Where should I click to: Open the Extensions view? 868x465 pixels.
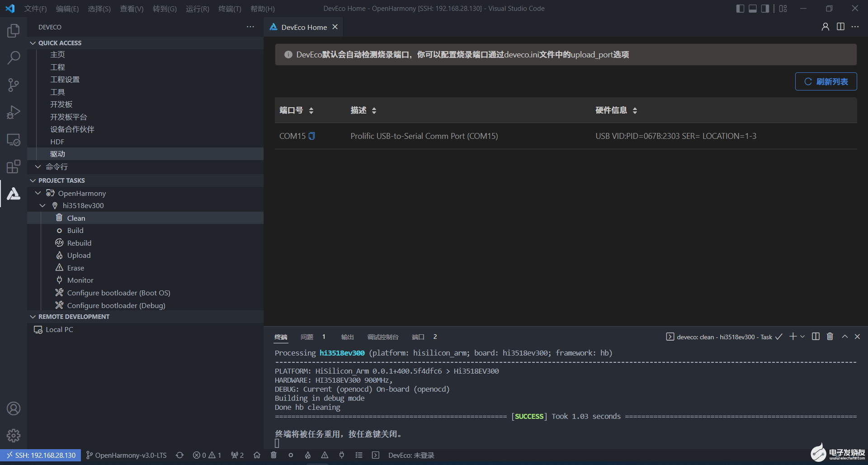tap(14, 166)
